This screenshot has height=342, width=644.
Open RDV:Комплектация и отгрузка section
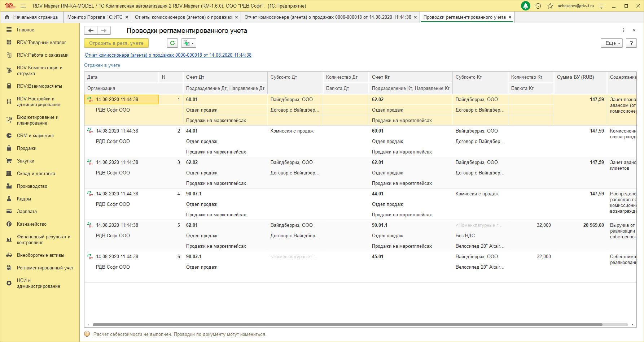pos(39,70)
